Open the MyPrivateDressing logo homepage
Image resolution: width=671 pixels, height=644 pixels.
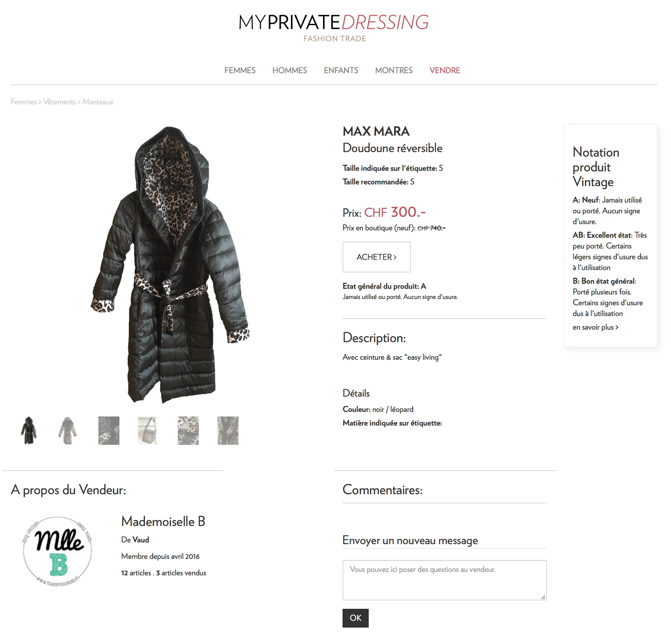click(x=334, y=28)
